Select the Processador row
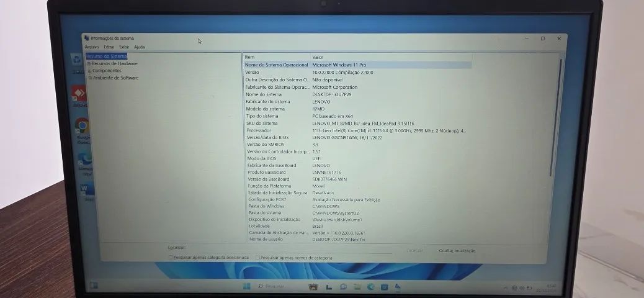 point(357,131)
